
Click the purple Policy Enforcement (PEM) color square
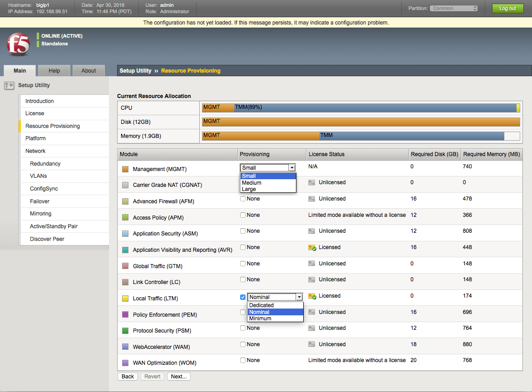tap(125, 315)
